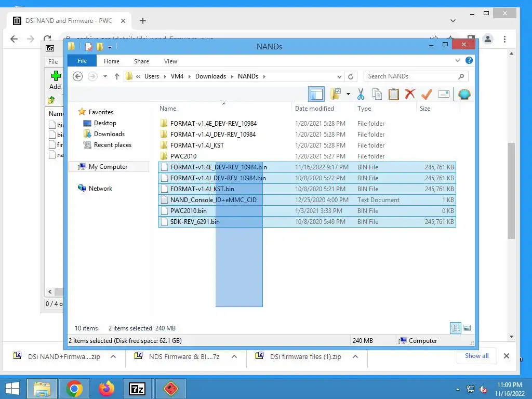Select Downloads in the navigation pane
Screen dimensions: 532x399
pyautogui.click(x=109, y=134)
